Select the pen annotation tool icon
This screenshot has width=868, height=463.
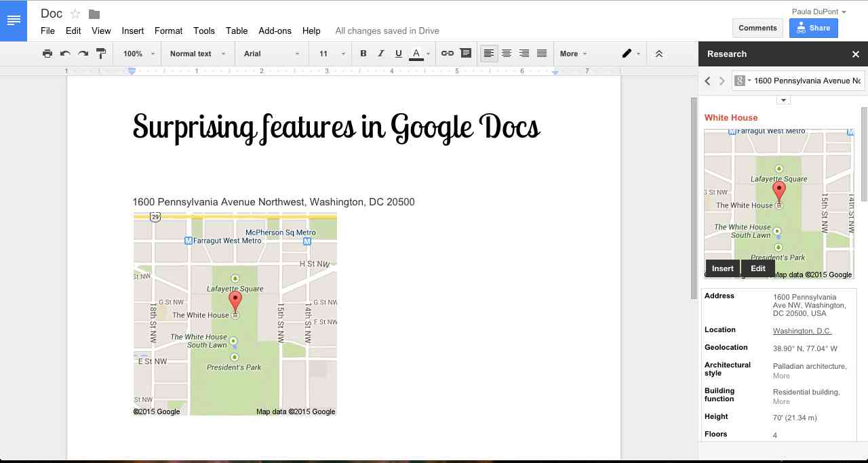[625, 54]
